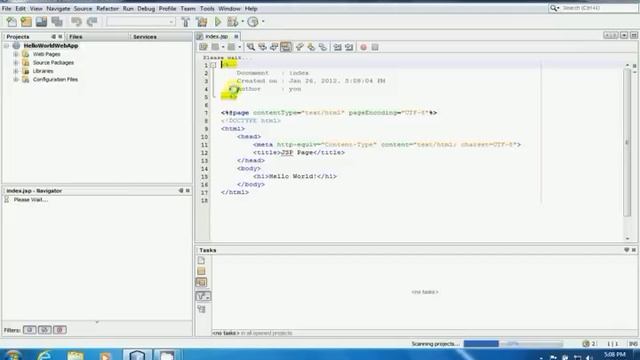Click Shift Line Right editor icon
The image size is (640, 360).
pos(349,47)
